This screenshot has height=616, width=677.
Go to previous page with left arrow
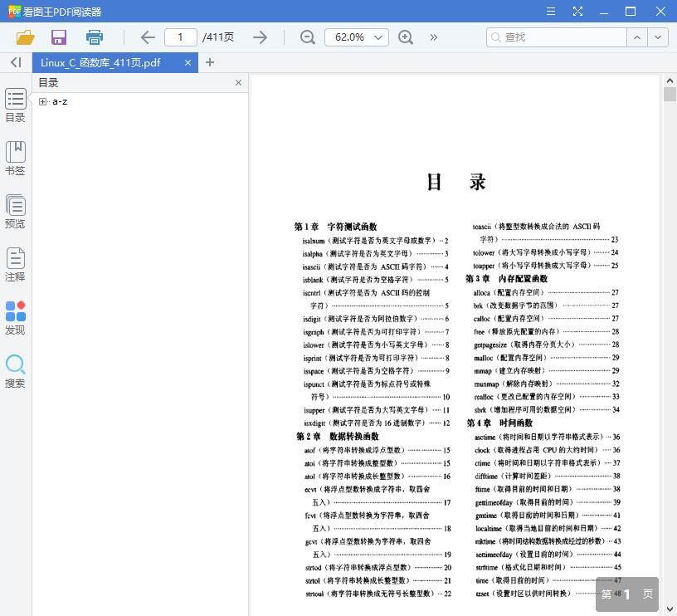148,37
